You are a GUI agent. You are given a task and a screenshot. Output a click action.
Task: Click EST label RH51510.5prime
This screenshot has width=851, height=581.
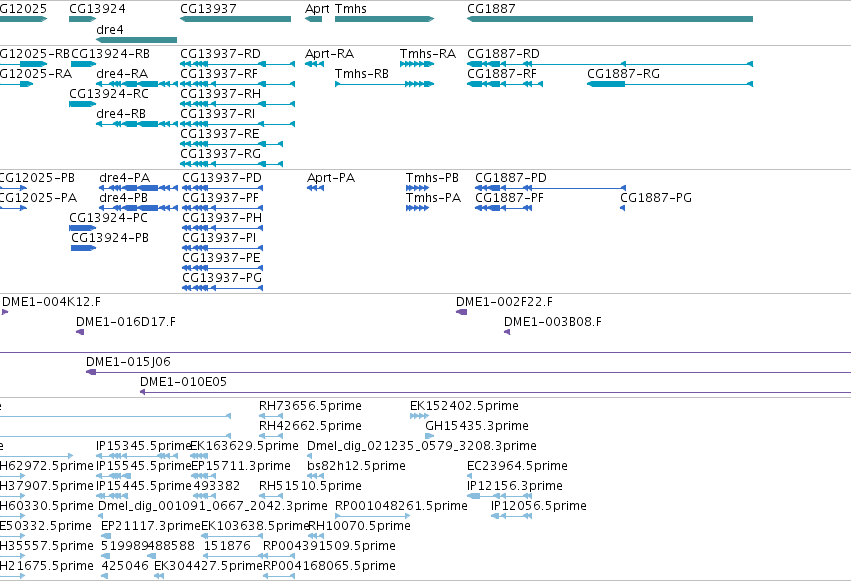pos(310,487)
